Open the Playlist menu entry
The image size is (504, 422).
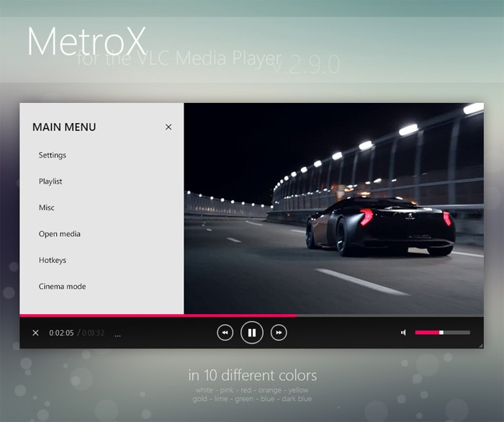(50, 181)
